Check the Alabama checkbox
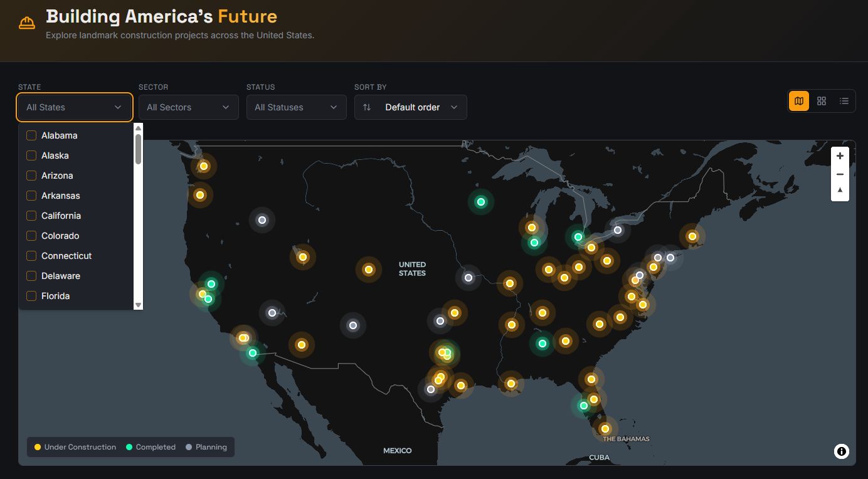 (x=31, y=135)
